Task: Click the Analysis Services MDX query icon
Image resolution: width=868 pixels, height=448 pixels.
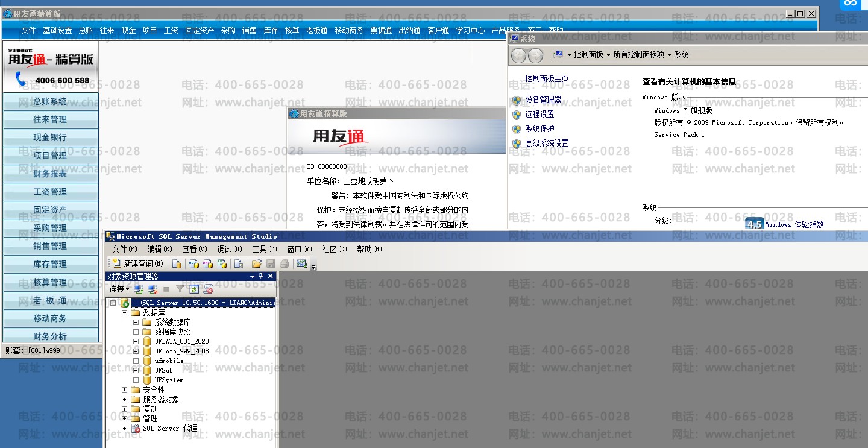Action: (193, 263)
